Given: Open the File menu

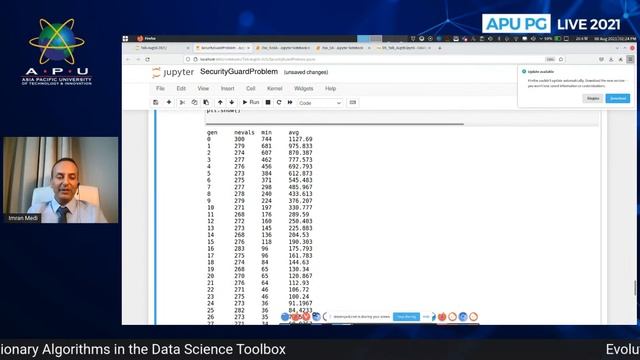Looking at the screenshot, I should 160,89.
